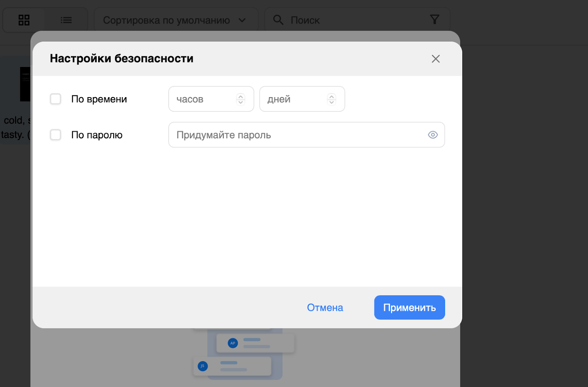588x387 pixels.
Task: Switch to list view layout
Action: pos(66,20)
